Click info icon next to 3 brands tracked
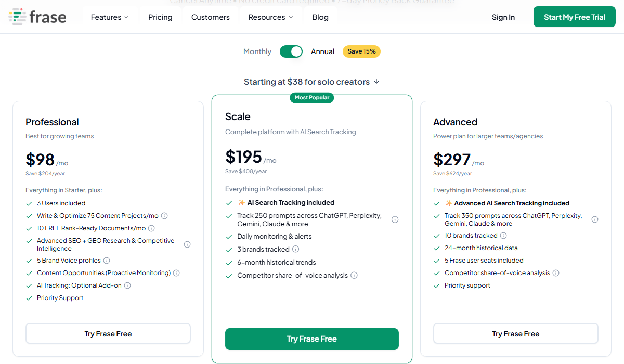The image size is (624, 364). tap(296, 249)
